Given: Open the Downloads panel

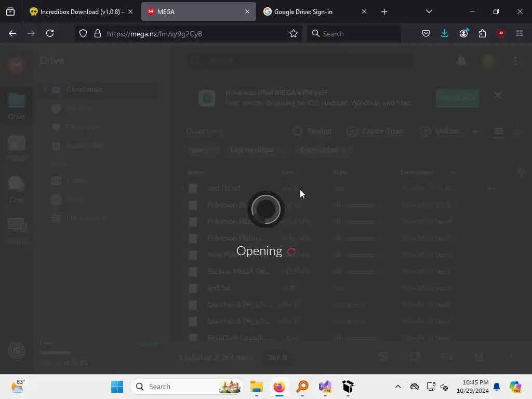Looking at the screenshot, I should pos(445,34).
